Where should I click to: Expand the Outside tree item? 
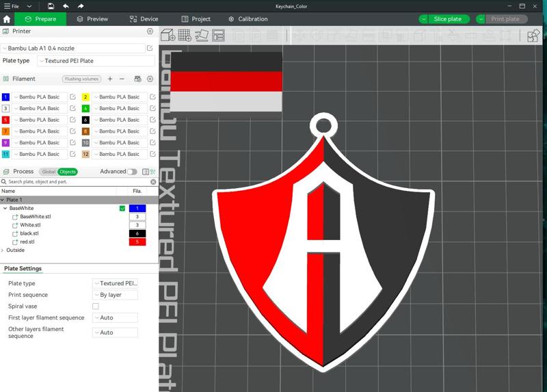tap(3, 250)
